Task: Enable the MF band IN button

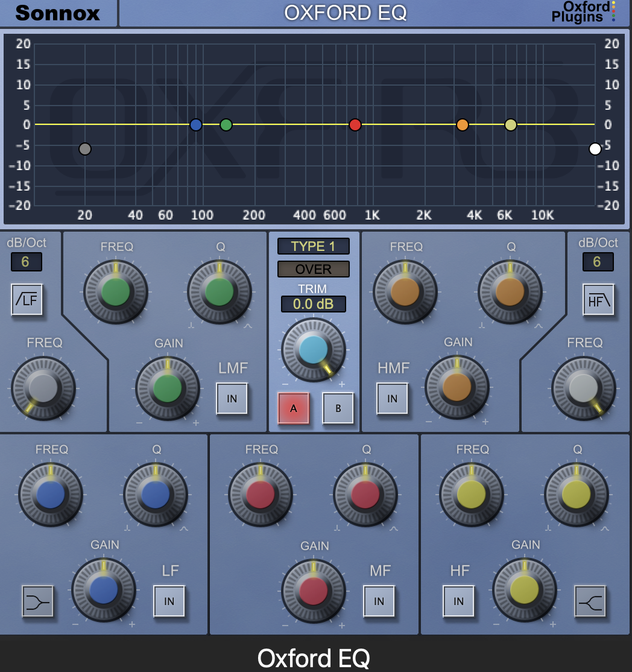Action: point(379,601)
